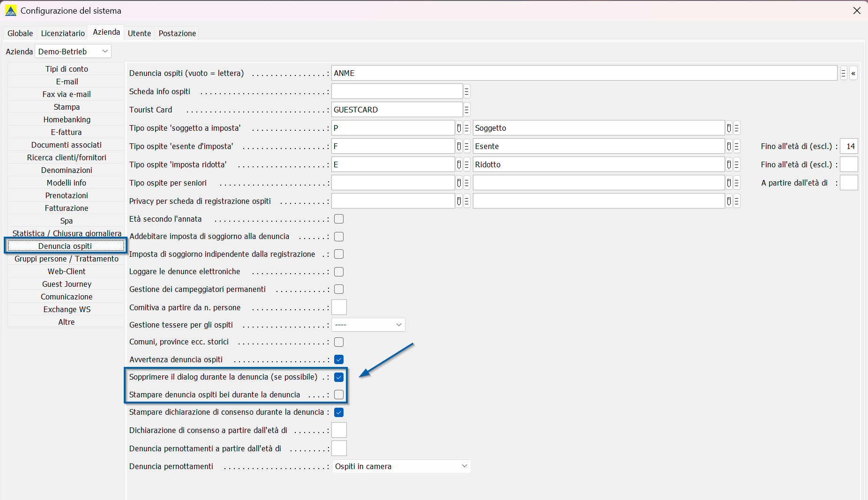Open the Azienda 'Demo-Betrieb' dropdown
Image resolution: width=868 pixels, height=500 pixels.
pos(73,51)
